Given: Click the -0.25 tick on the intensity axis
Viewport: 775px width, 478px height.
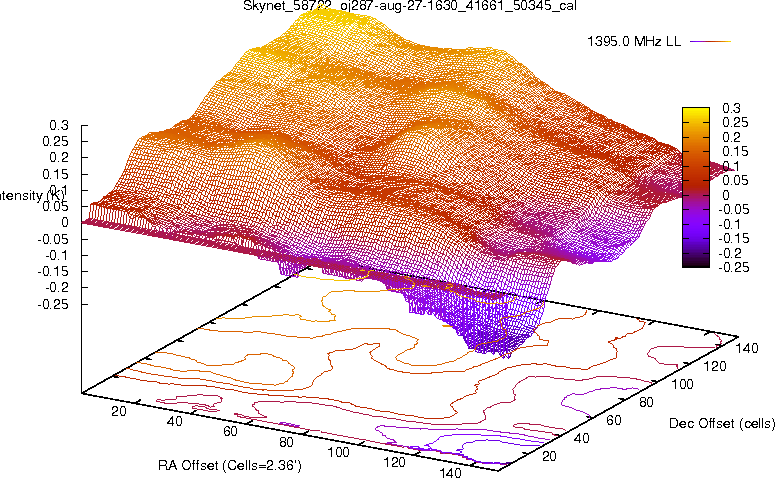Looking at the screenshot, I should (53, 304).
